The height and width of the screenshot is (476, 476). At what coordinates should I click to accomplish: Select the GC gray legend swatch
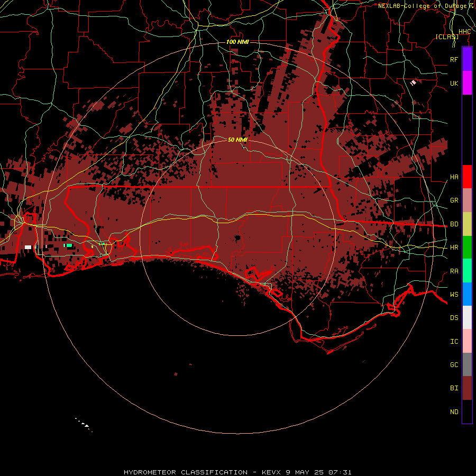(x=467, y=364)
